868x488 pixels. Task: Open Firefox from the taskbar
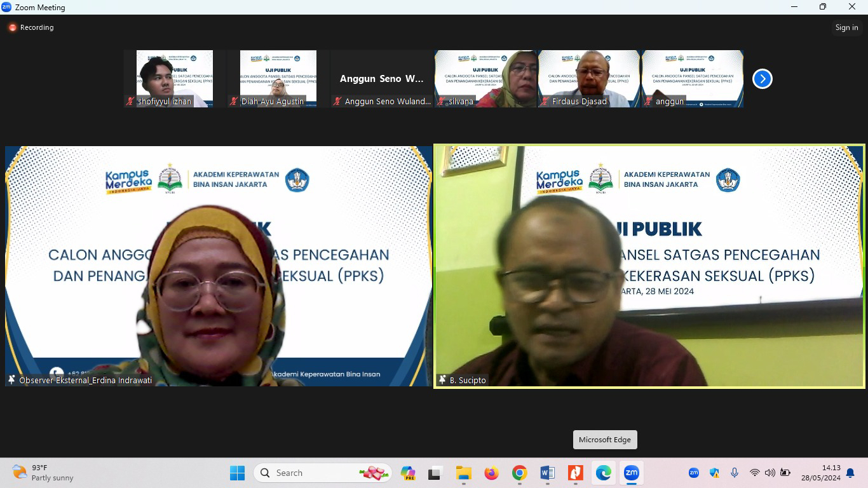click(x=491, y=473)
